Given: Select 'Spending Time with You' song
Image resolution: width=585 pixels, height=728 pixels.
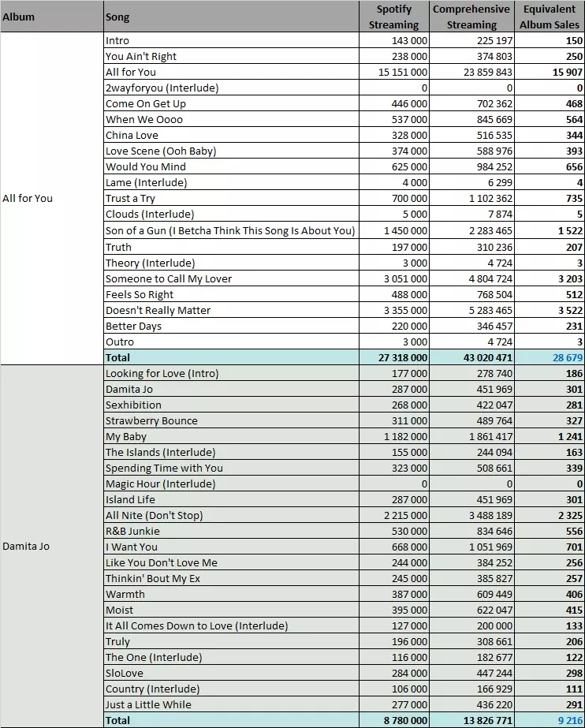Looking at the screenshot, I should [x=231, y=468].
